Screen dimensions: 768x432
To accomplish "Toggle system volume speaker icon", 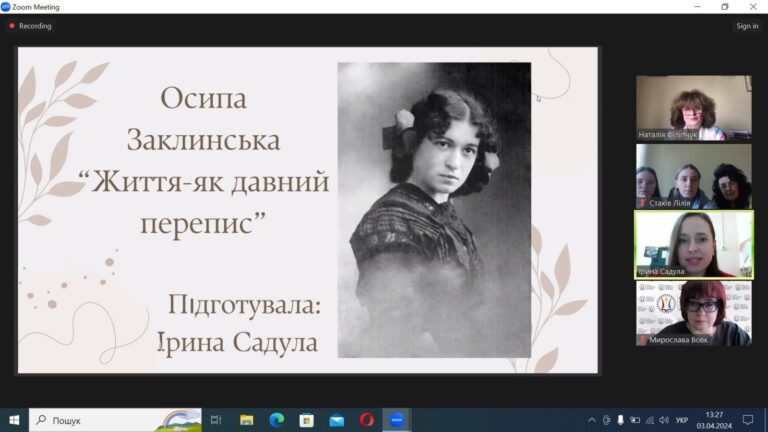I will (x=665, y=420).
